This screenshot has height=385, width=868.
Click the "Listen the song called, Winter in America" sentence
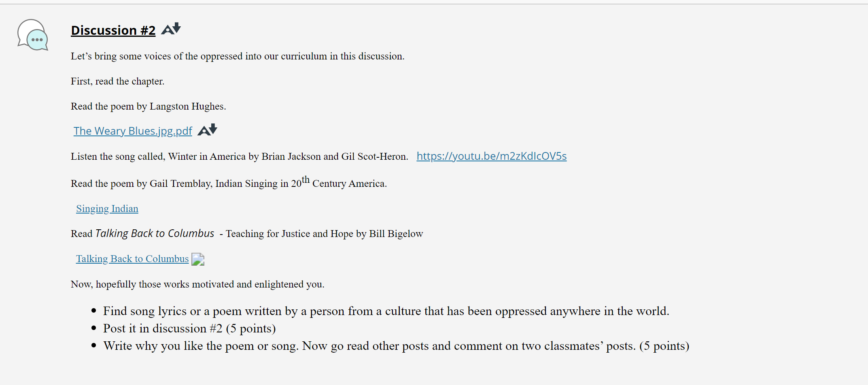240,157
